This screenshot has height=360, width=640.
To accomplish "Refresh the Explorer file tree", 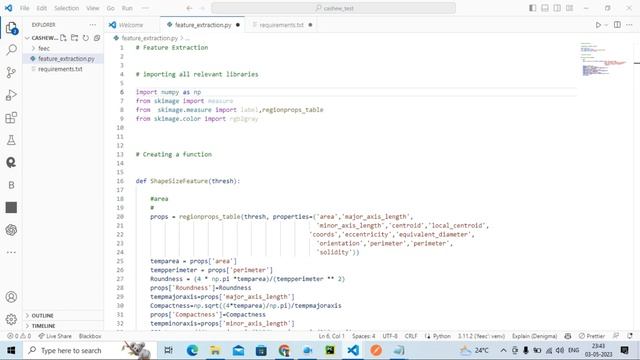I will (86, 38).
